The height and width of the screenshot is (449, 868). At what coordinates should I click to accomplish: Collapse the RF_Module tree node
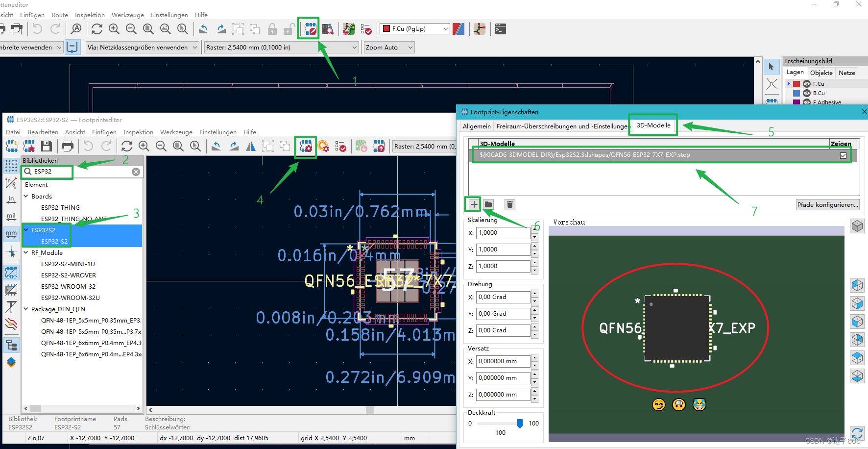(x=26, y=253)
